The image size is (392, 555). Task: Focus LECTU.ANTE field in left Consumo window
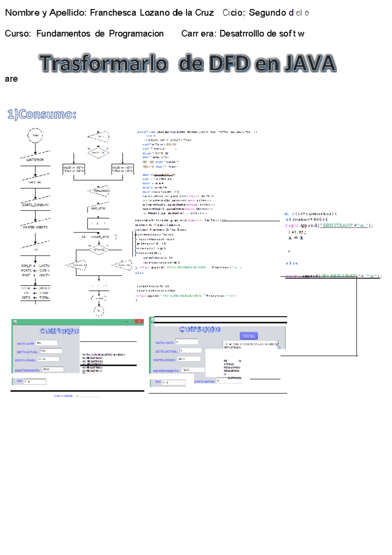click(47, 343)
